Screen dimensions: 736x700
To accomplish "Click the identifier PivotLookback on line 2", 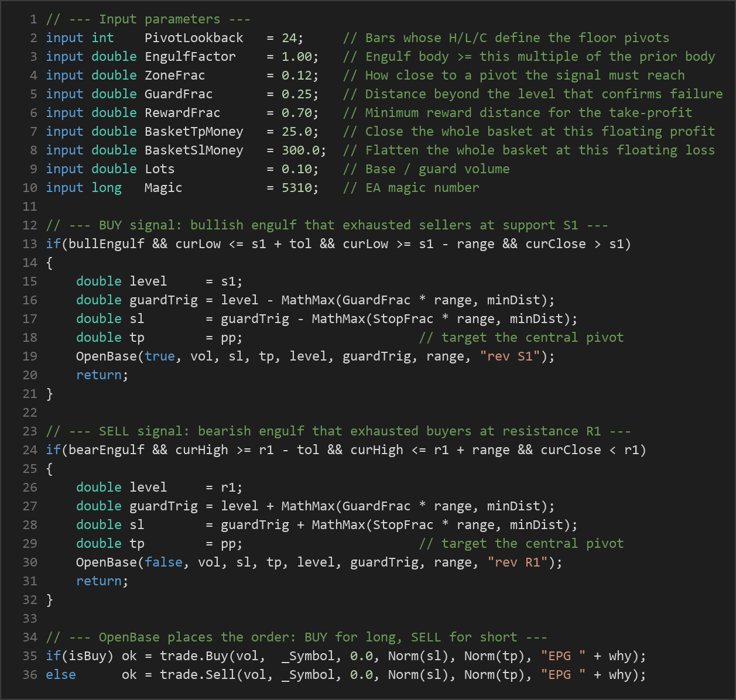I will tap(194, 37).
